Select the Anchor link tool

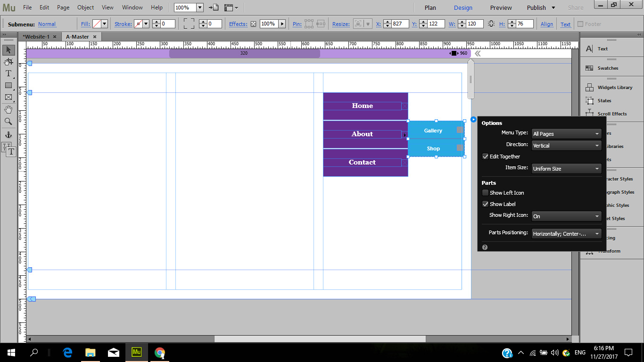[x=8, y=135]
